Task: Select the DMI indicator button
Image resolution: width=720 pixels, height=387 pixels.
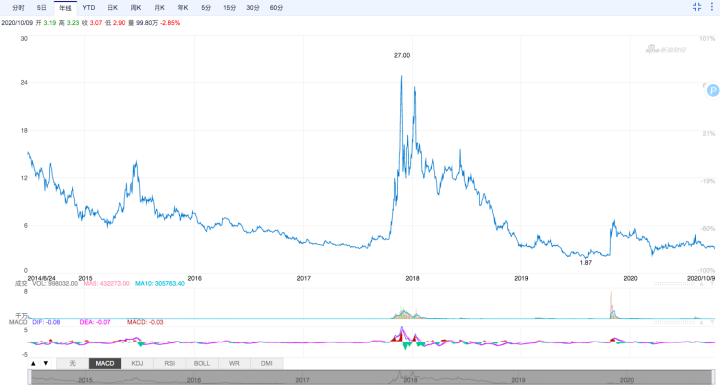Action: [x=267, y=363]
